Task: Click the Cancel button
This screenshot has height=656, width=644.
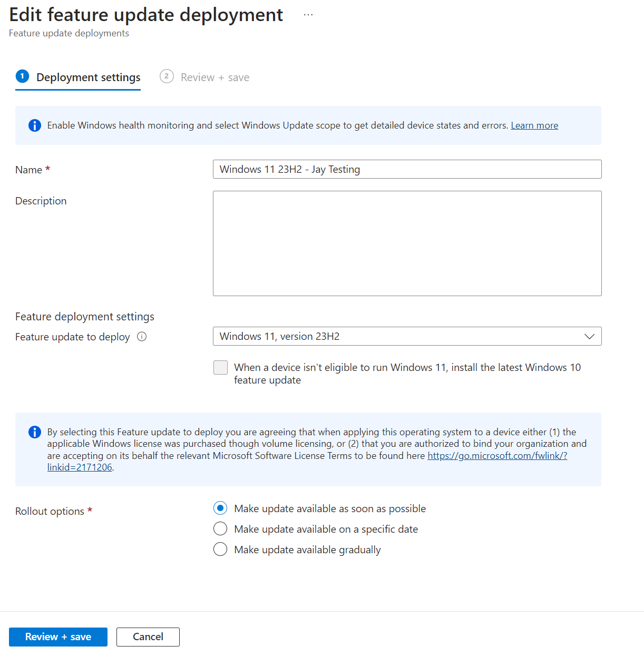Action: coord(148,637)
